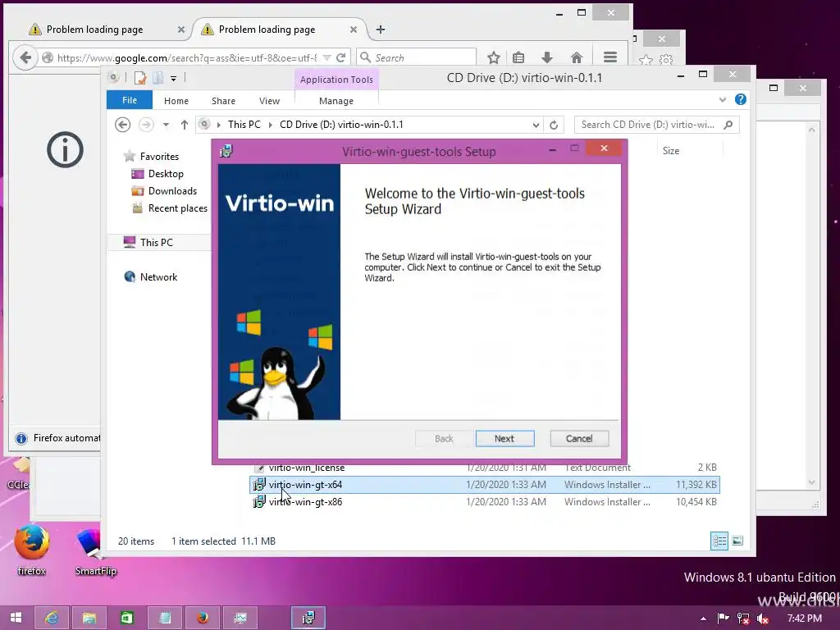Open the Windows Start button

(x=16, y=618)
